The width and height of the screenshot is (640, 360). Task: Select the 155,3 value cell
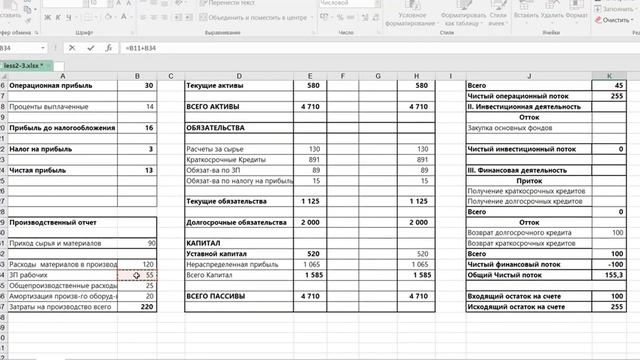[609, 275]
